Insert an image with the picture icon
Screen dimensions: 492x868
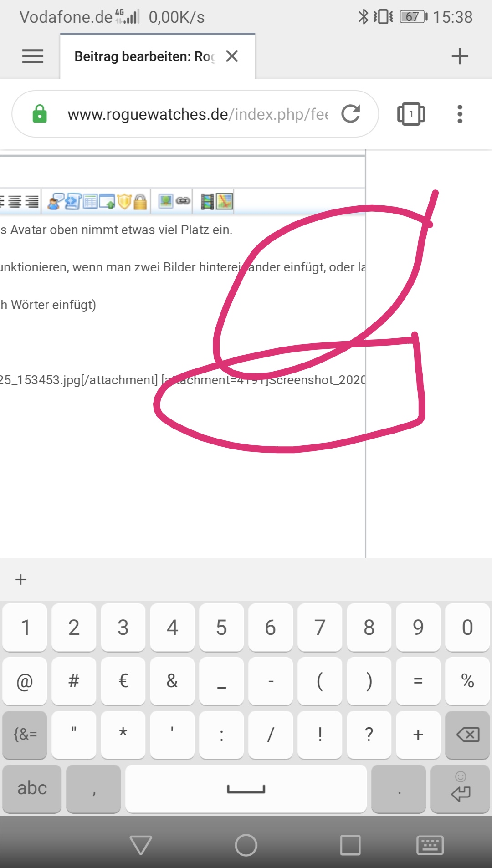[x=165, y=201]
